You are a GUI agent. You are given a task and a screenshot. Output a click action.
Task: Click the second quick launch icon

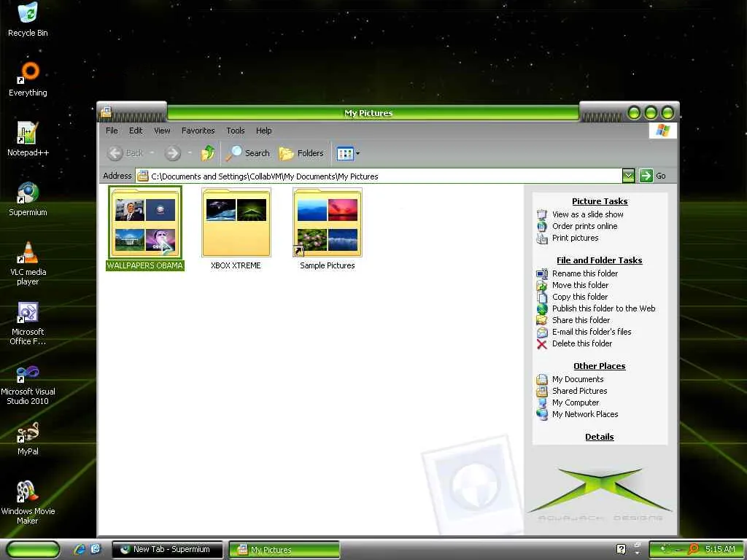point(96,549)
